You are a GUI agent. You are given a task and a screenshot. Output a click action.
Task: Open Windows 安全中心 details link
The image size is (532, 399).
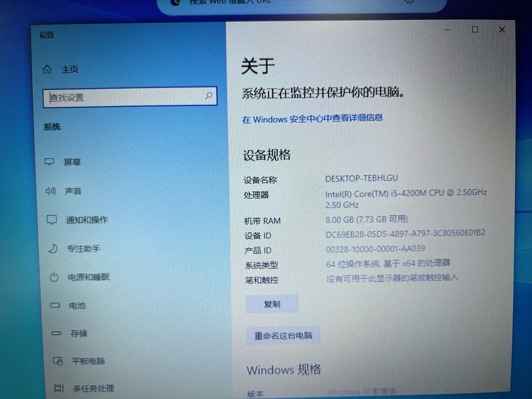tap(312, 119)
